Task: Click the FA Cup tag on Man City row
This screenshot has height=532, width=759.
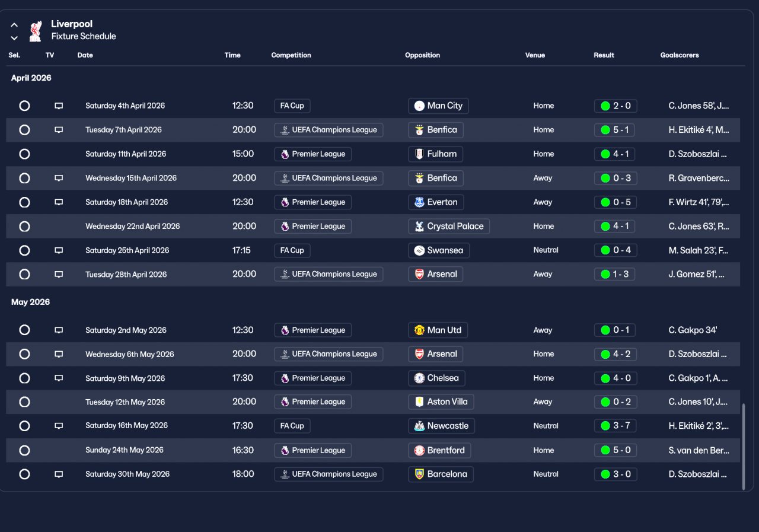Action: (292, 106)
